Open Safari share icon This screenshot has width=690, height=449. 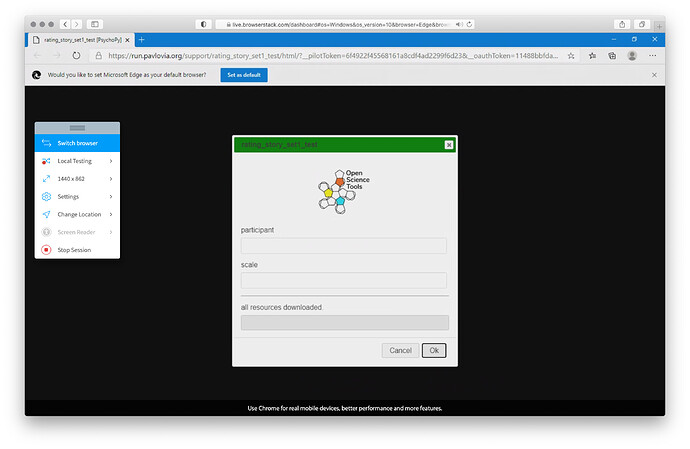point(622,24)
